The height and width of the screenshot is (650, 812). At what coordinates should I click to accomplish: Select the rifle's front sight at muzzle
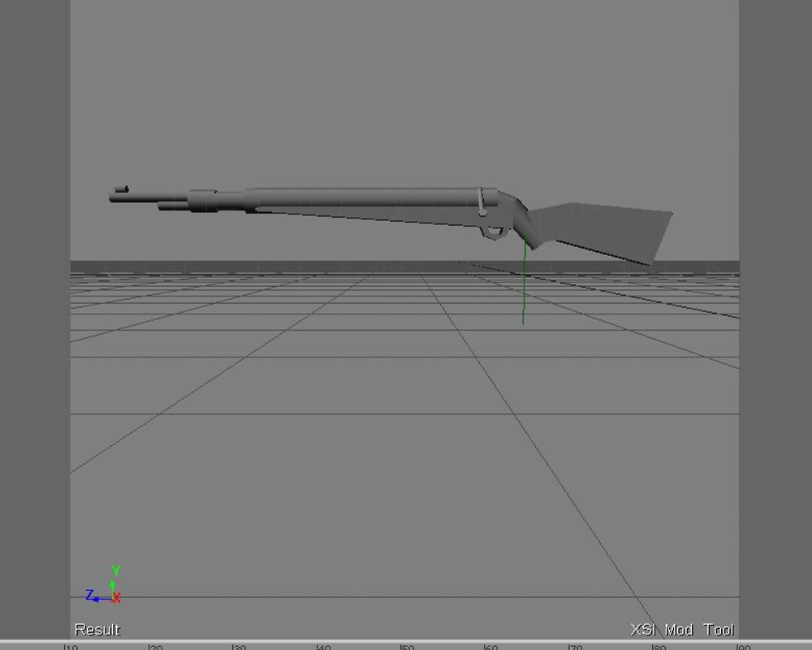pos(122,189)
